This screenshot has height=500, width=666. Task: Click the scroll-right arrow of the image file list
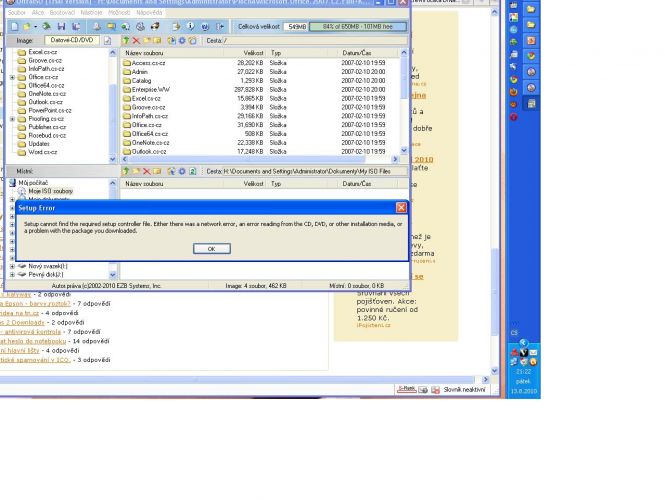pos(395,159)
